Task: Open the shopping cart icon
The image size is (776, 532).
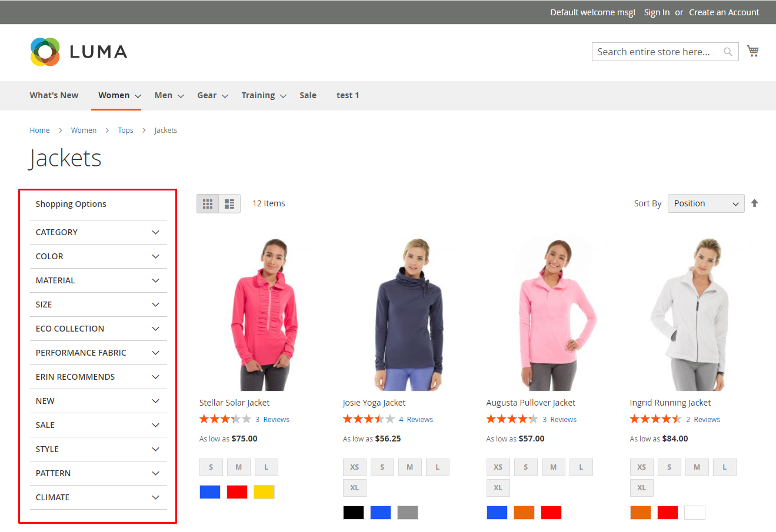Action: tap(752, 51)
